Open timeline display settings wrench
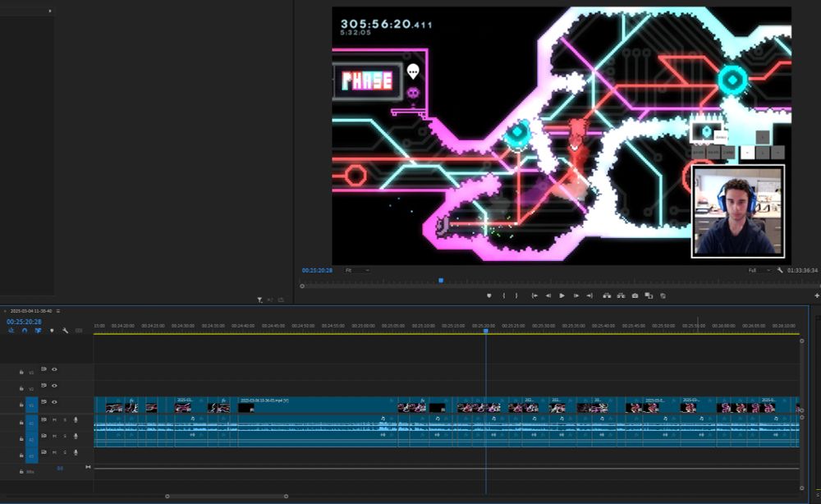 tap(66, 331)
